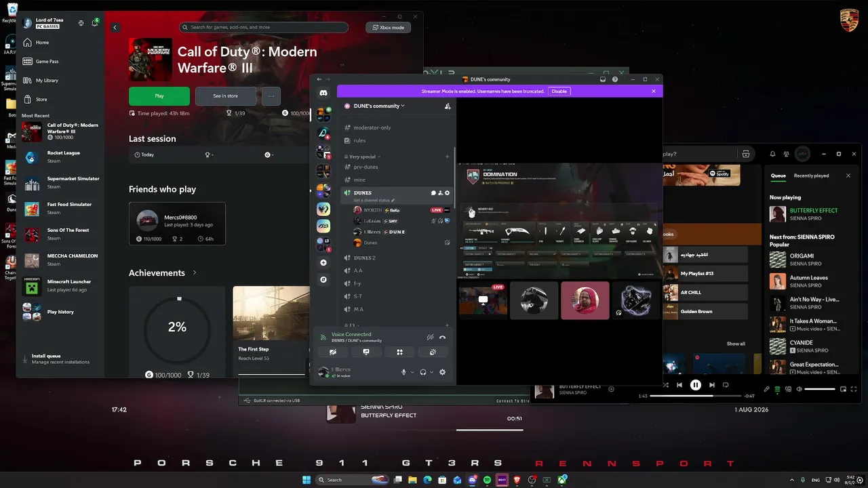Open Discord user settings gear
Image resolution: width=868 pixels, height=488 pixels.
443,372
